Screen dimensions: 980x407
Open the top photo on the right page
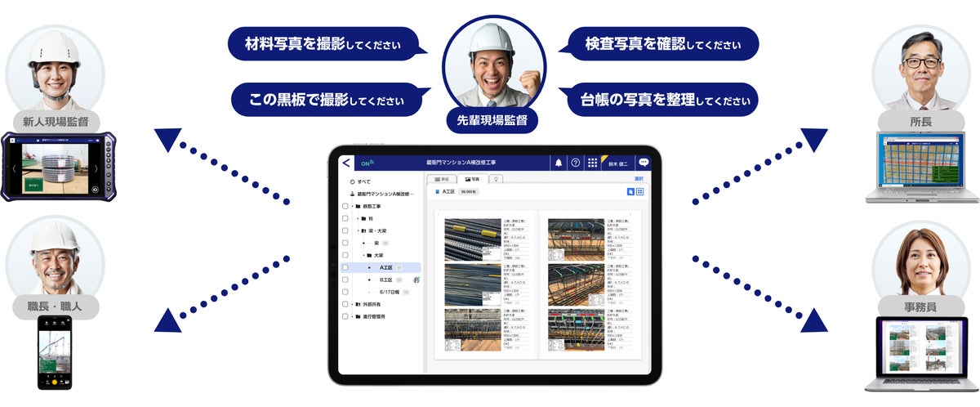click(576, 239)
